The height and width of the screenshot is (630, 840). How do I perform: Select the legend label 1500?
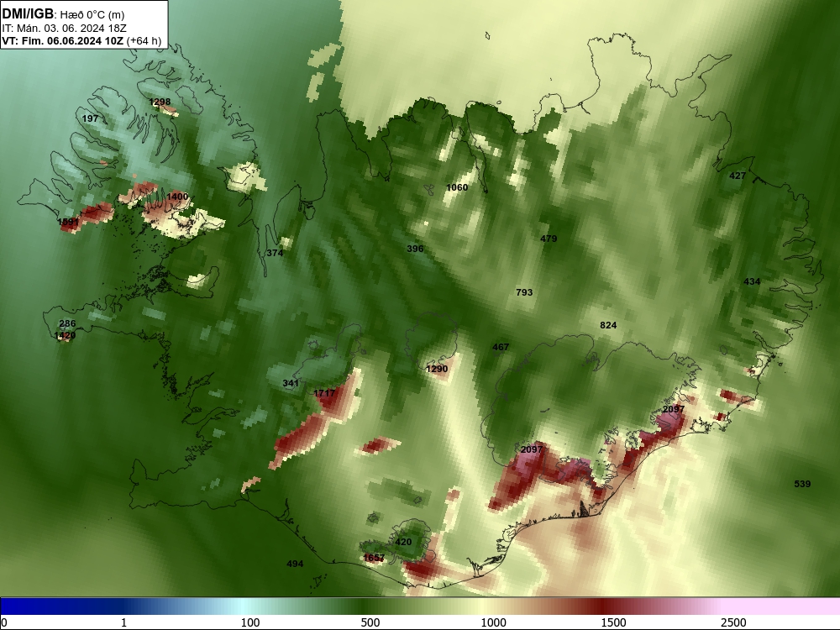click(x=613, y=622)
